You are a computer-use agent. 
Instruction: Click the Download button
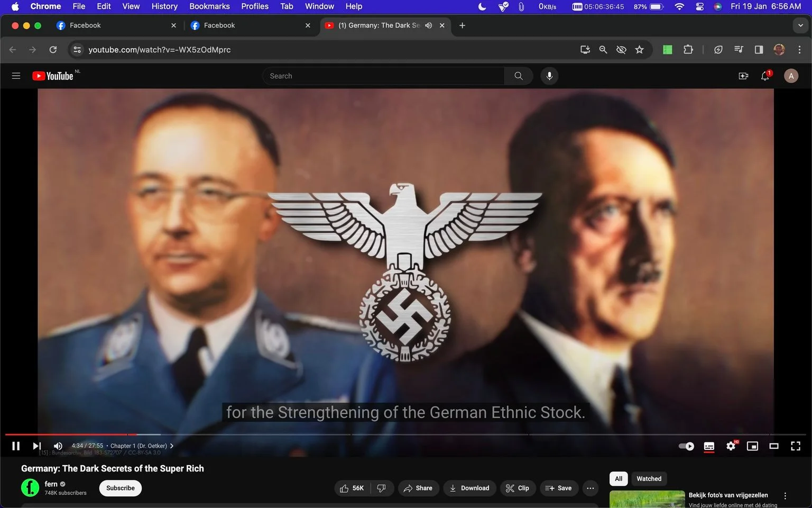pos(469,488)
